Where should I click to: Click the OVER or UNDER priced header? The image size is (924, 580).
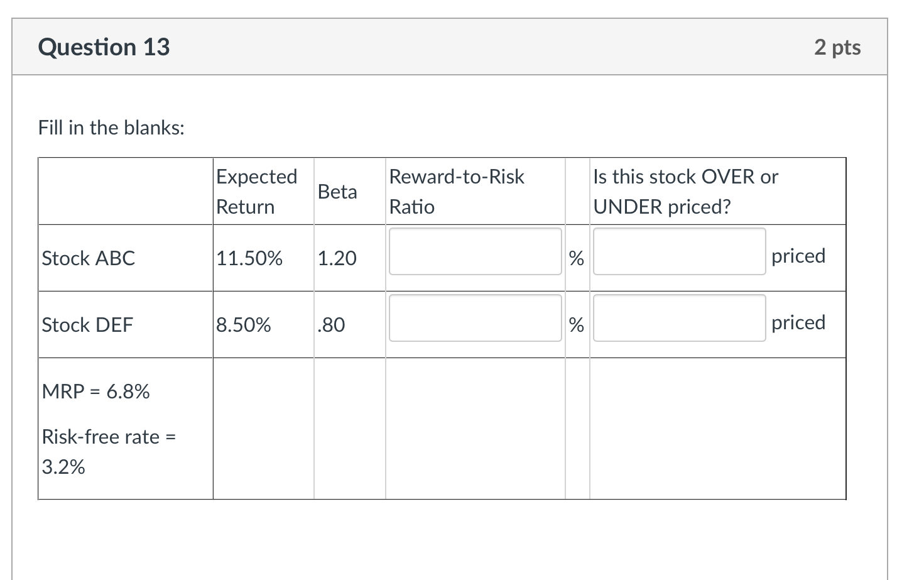pos(685,191)
